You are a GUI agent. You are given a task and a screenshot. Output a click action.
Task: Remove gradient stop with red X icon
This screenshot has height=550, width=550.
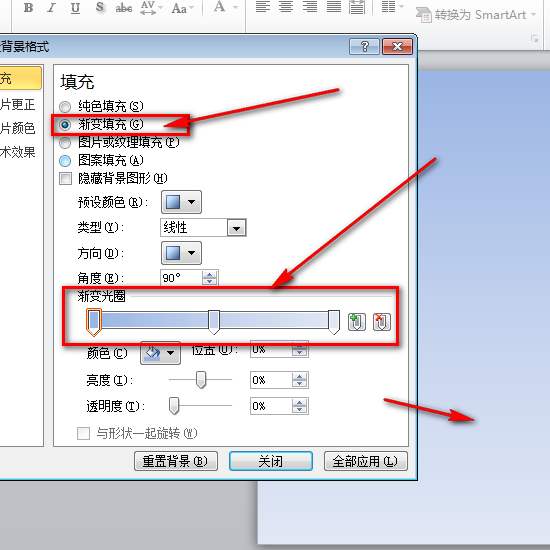(x=382, y=322)
